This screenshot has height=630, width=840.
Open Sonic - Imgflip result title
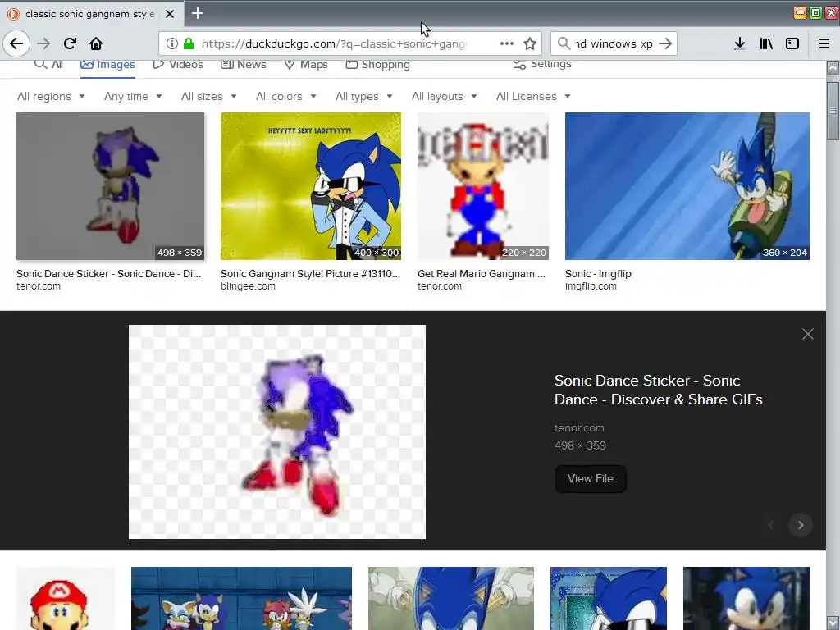(598, 274)
